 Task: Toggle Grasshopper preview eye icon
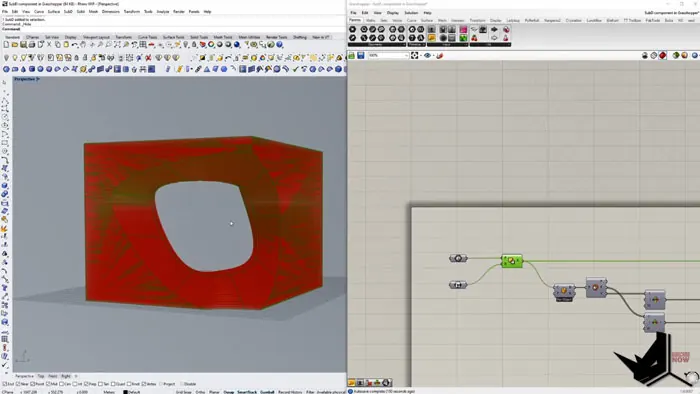click(427, 56)
